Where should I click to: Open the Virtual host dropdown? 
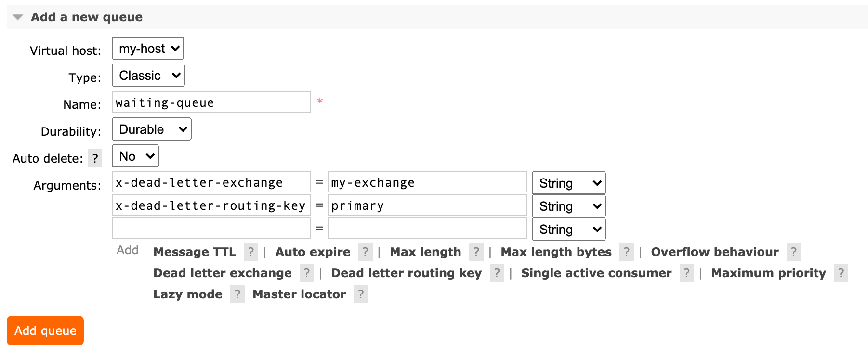coord(148,49)
